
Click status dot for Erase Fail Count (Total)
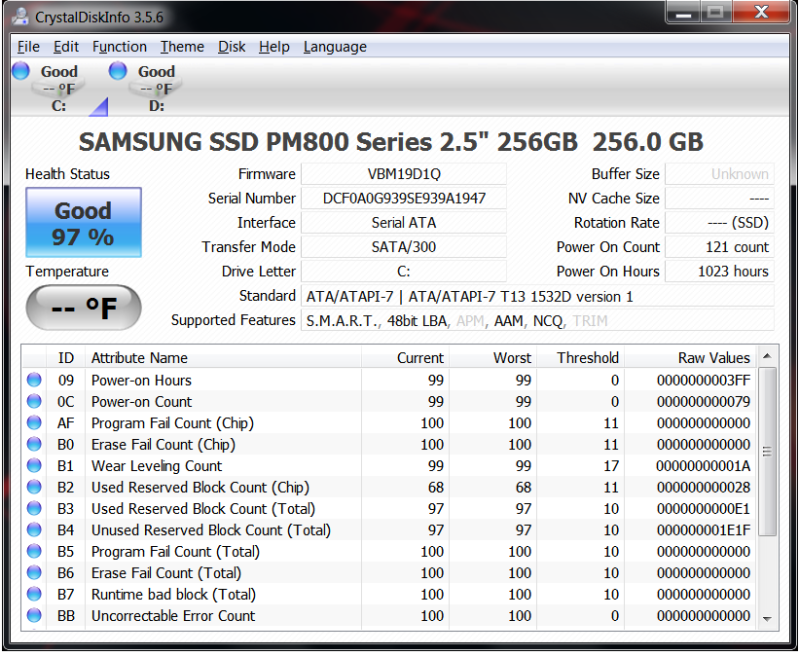(x=34, y=573)
